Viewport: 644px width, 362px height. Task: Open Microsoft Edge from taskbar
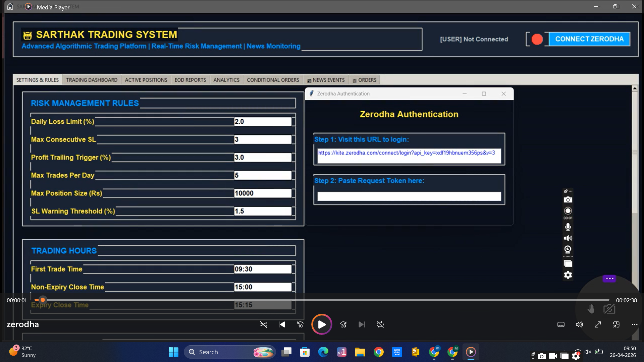(323, 352)
